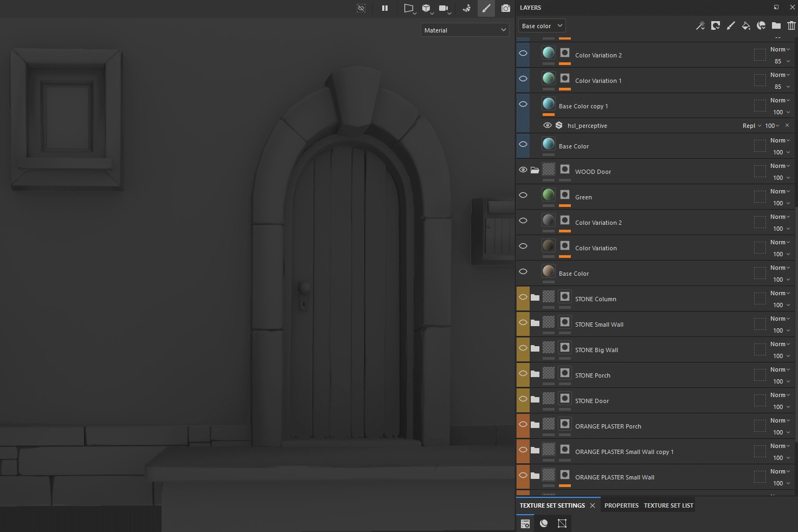Switch to the Properties tab

[621, 505]
